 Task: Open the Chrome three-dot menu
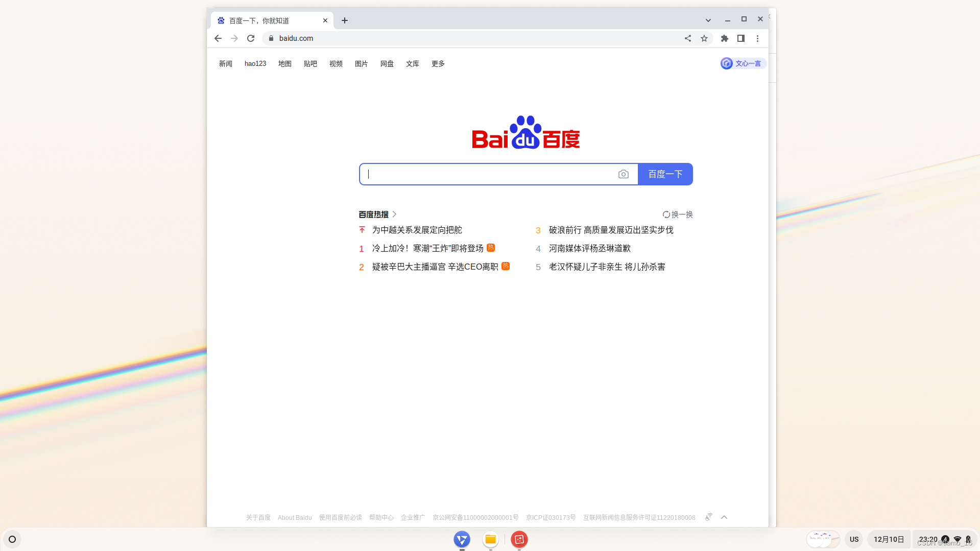tap(757, 38)
